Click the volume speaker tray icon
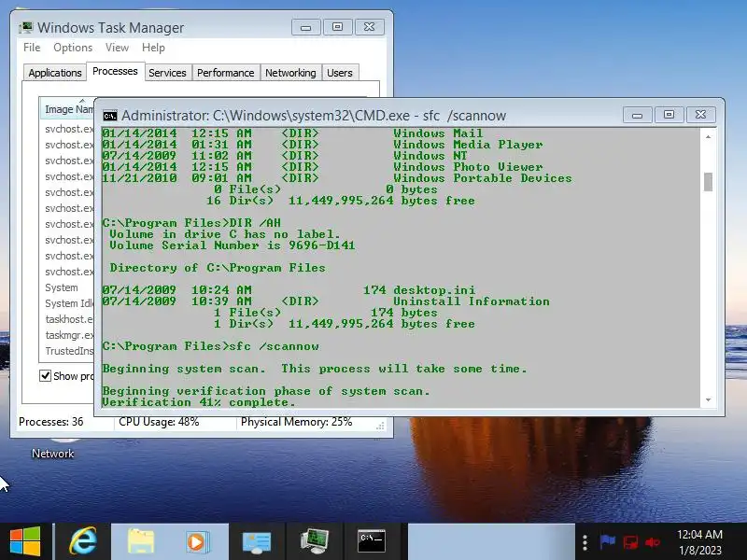 coord(652,542)
